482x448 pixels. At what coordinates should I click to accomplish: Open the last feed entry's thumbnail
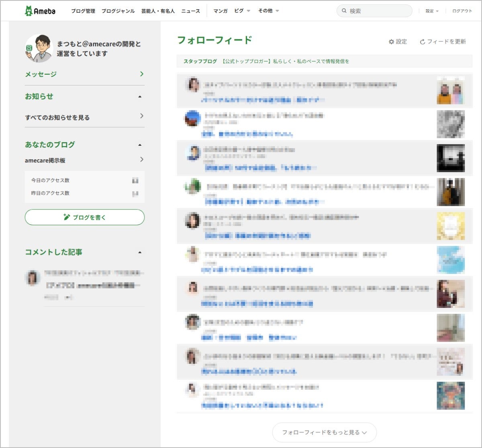point(451,396)
